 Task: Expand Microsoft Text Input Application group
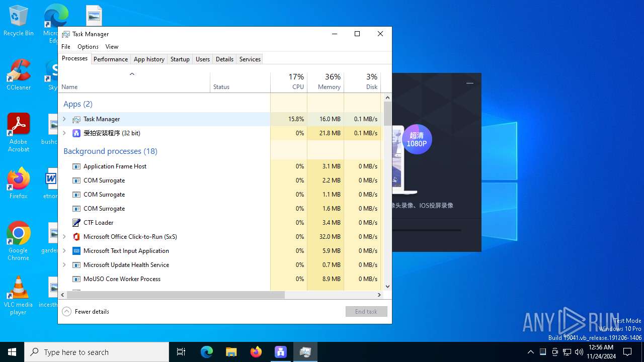point(64,251)
